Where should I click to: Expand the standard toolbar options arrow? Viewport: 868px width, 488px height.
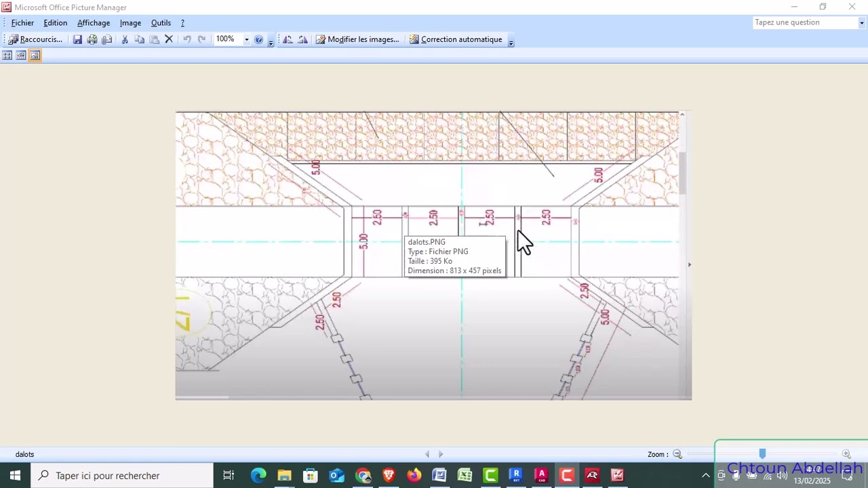pos(271,41)
